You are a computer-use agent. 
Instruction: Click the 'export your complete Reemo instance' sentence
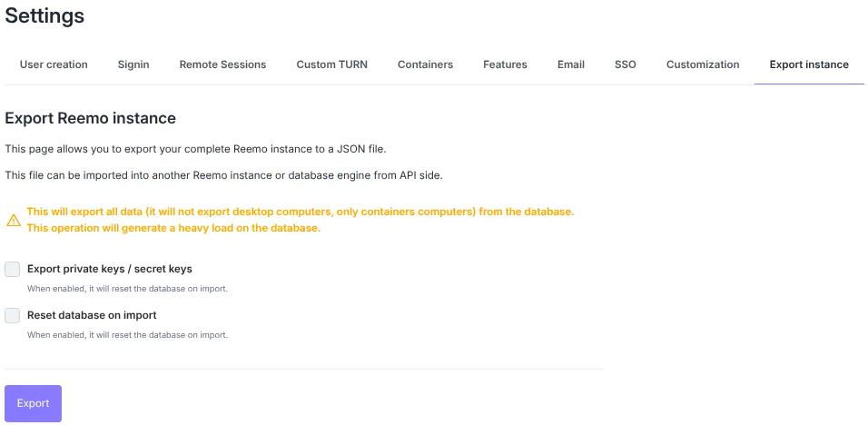point(195,149)
